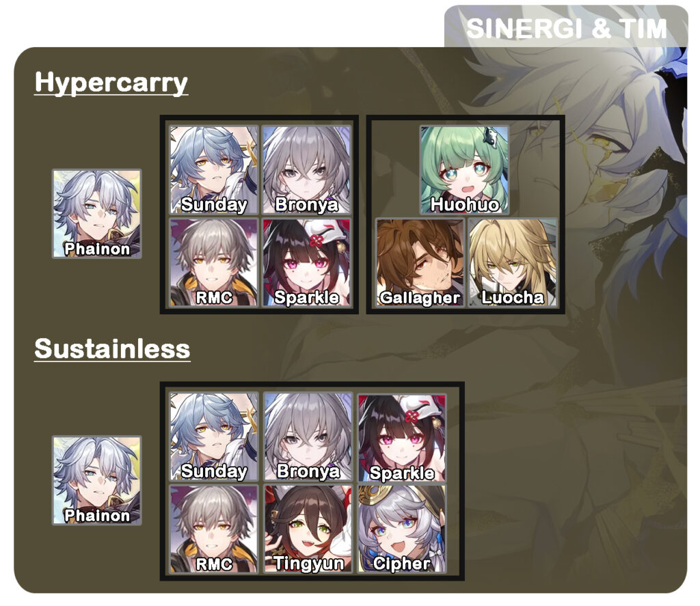Click the Luocha character portrait

tap(513, 262)
